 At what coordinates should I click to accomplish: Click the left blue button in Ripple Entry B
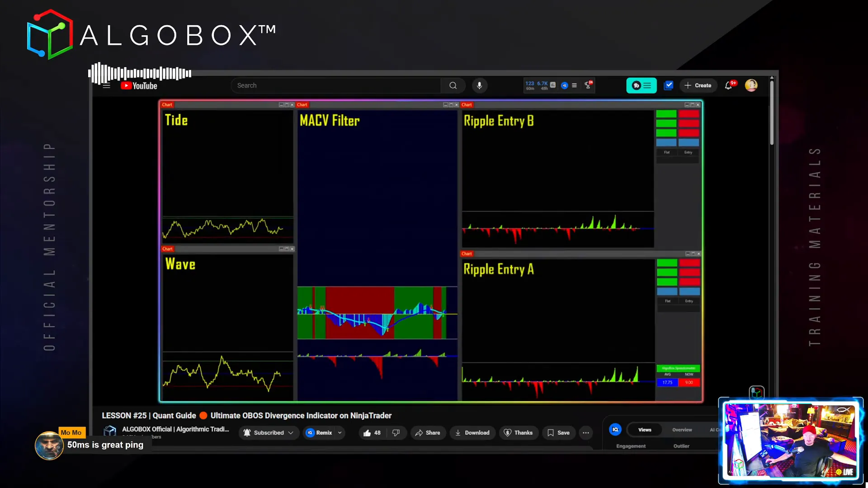[x=666, y=142]
